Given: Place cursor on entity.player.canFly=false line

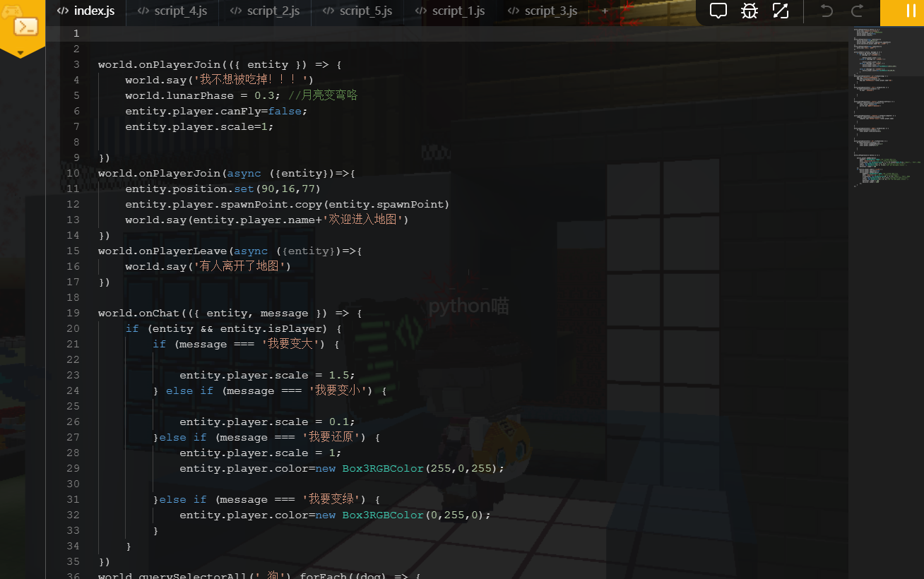Looking at the screenshot, I should 217,111.
